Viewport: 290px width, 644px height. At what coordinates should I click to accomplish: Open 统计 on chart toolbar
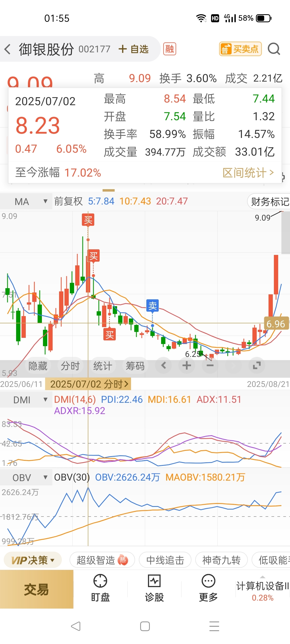103,366
